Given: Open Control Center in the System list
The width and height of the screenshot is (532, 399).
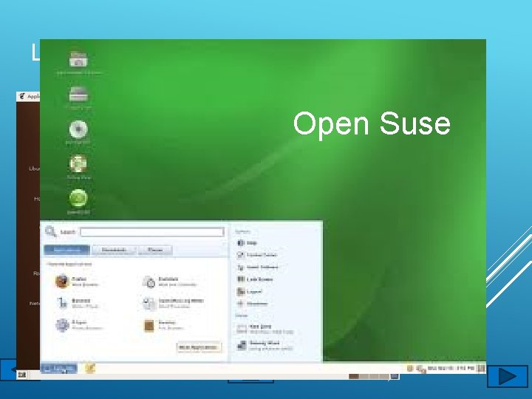Looking at the screenshot, I should 257,255.
